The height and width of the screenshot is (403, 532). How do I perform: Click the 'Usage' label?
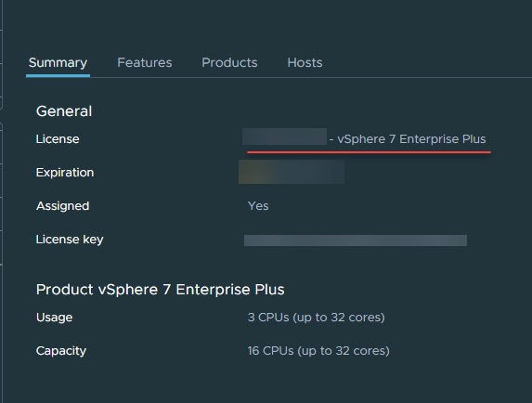click(x=54, y=318)
